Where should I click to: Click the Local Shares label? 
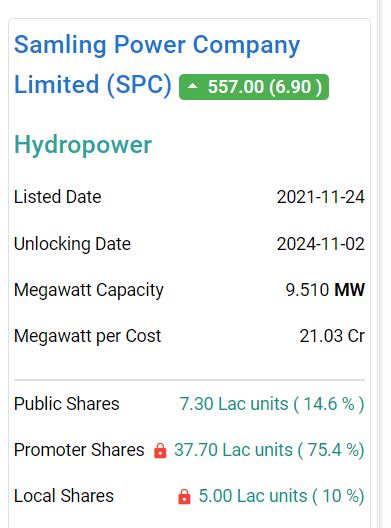(x=64, y=496)
